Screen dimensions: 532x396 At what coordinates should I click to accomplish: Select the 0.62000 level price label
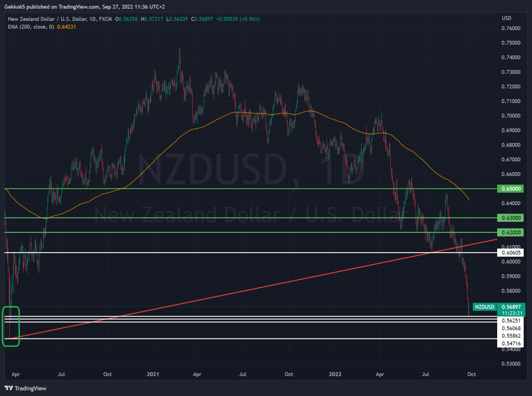[510, 232]
